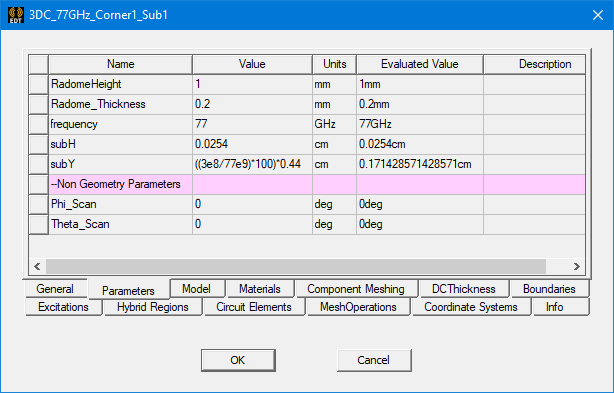Switch to the Excitations tab
This screenshot has width=614, height=393.
coord(63,307)
